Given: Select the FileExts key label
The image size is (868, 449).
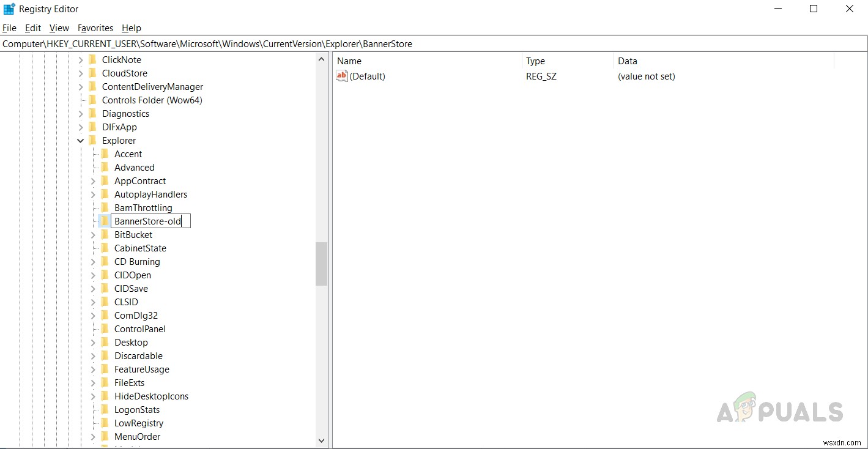Looking at the screenshot, I should (130, 383).
